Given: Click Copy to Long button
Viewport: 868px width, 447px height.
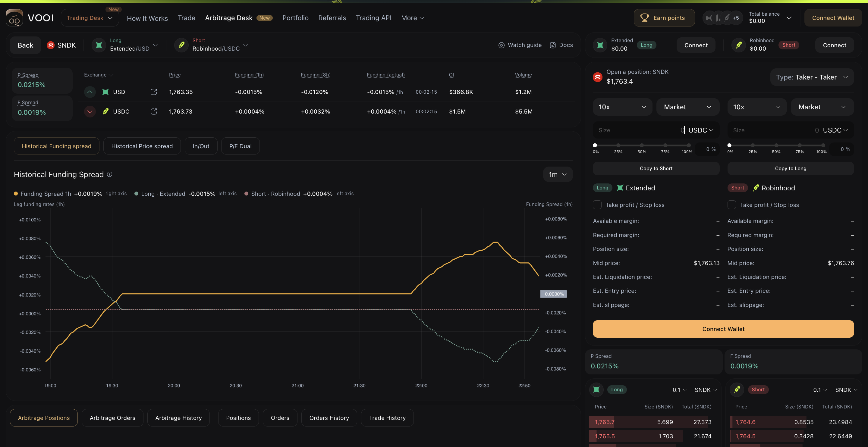Looking at the screenshot, I should point(791,168).
